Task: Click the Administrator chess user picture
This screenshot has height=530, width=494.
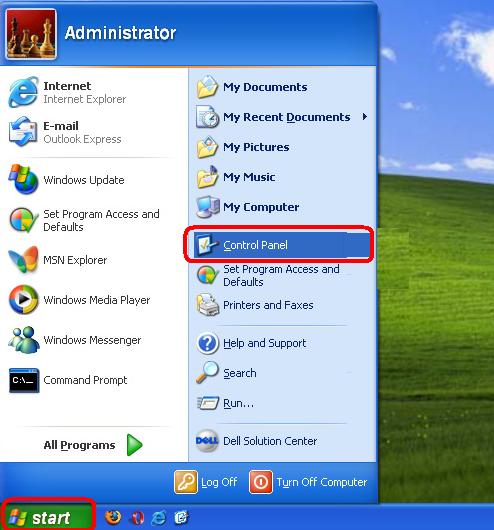Action: pyautogui.click(x=31, y=34)
